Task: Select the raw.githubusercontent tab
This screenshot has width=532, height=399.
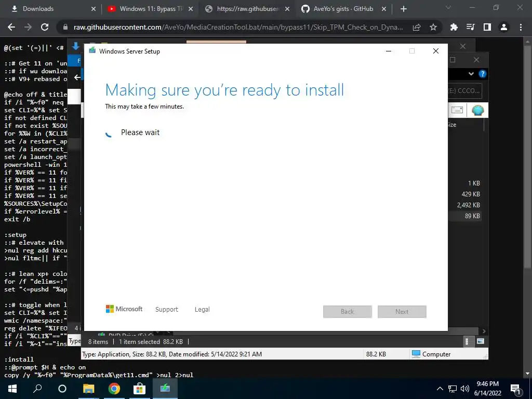Action: [247, 9]
